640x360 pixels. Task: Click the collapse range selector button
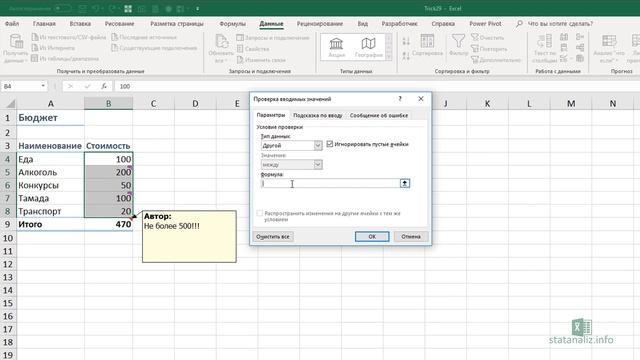tap(405, 183)
